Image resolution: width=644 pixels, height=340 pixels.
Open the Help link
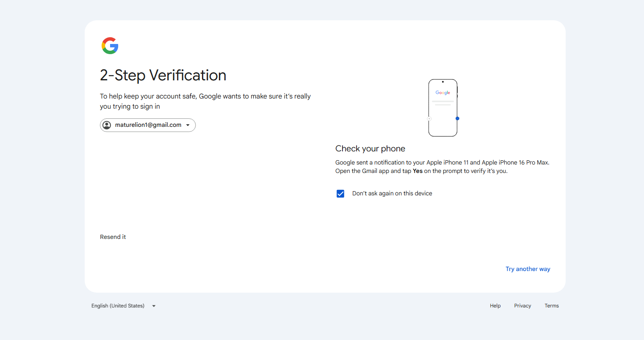tap(495, 306)
